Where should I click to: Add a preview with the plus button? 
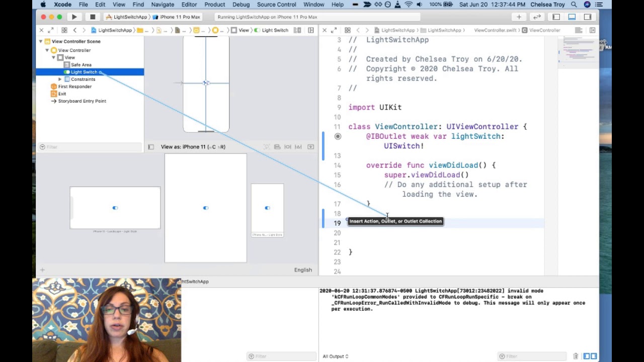click(x=42, y=270)
